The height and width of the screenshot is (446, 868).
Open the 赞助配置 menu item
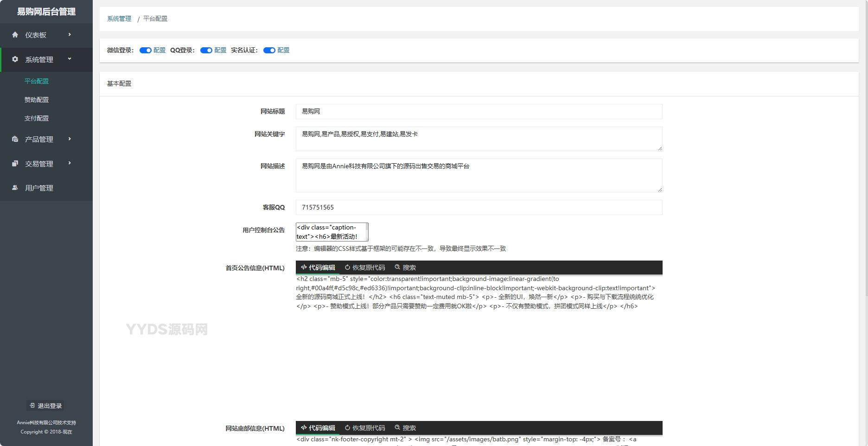click(x=37, y=99)
